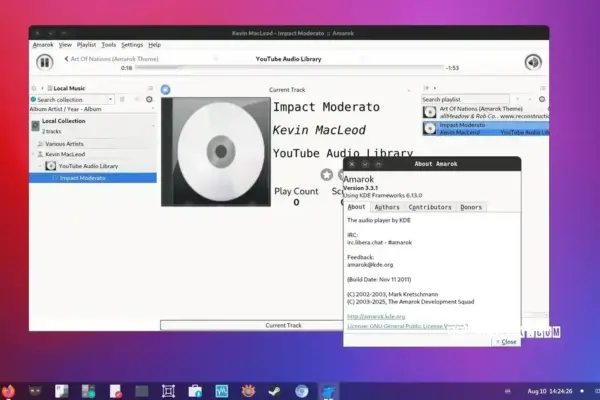Collapse the Local Collection header

(x=153, y=126)
